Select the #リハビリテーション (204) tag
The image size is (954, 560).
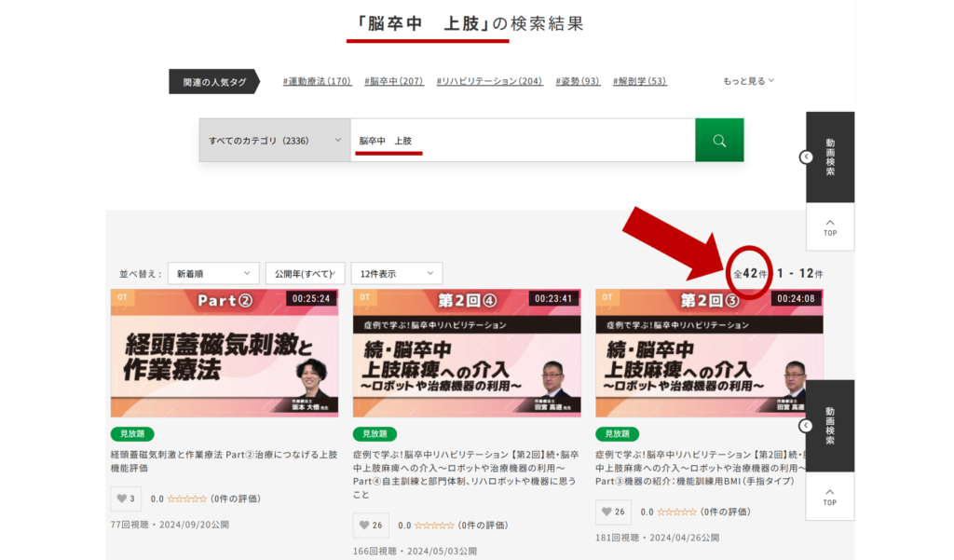click(489, 81)
